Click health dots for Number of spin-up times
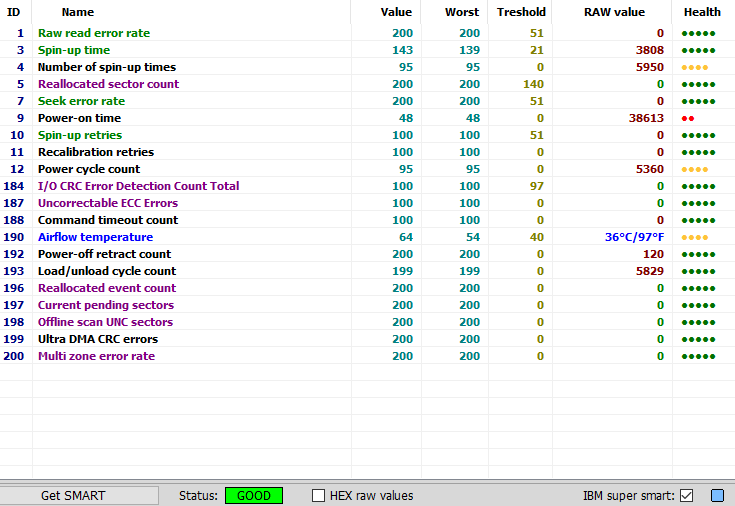The width and height of the screenshot is (735, 506). [694, 67]
